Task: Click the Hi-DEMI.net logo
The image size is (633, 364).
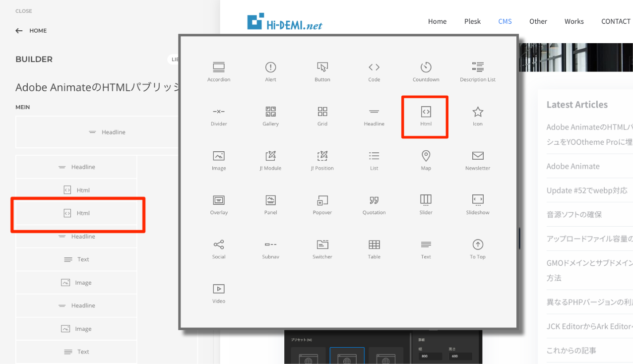Action: click(x=285, y=22)
